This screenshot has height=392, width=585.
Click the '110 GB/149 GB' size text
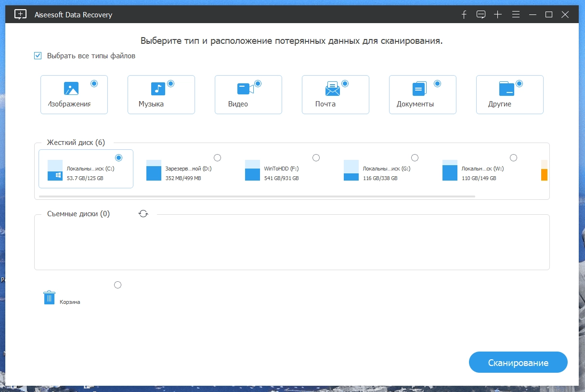pyautogui.click(x=479, y=178)
